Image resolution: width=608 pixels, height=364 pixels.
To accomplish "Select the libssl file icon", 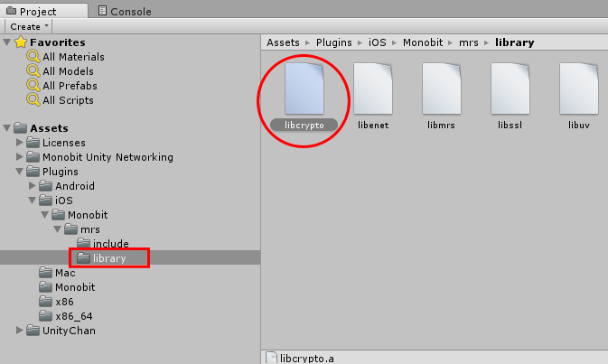I will (510, 89).
